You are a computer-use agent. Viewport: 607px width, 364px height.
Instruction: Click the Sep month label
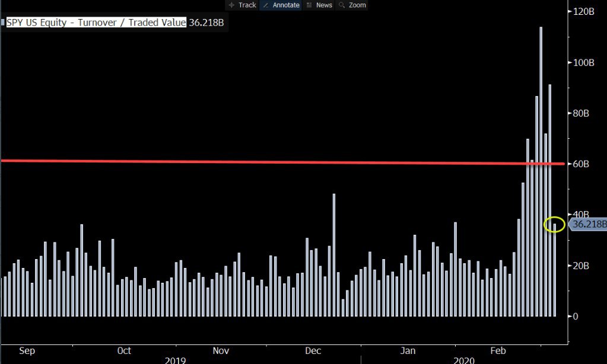(x=27, y=351)
